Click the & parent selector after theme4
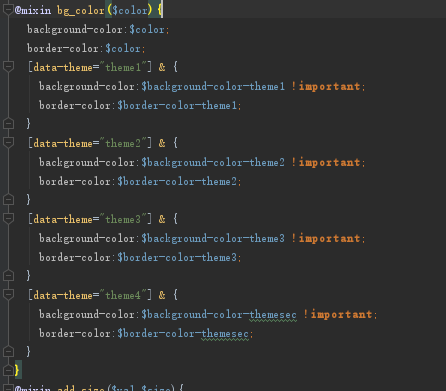 162,296
